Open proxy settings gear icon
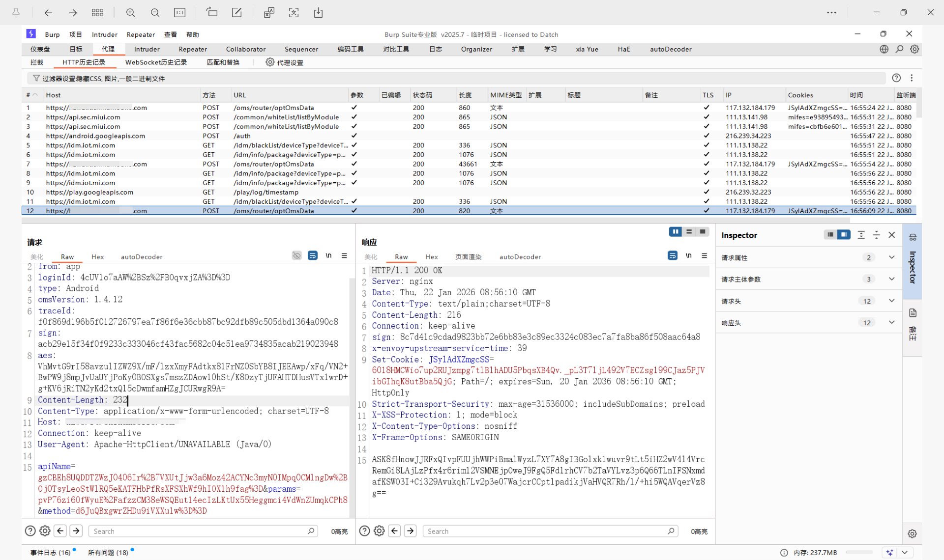944x560 pixels. (270, 62)
